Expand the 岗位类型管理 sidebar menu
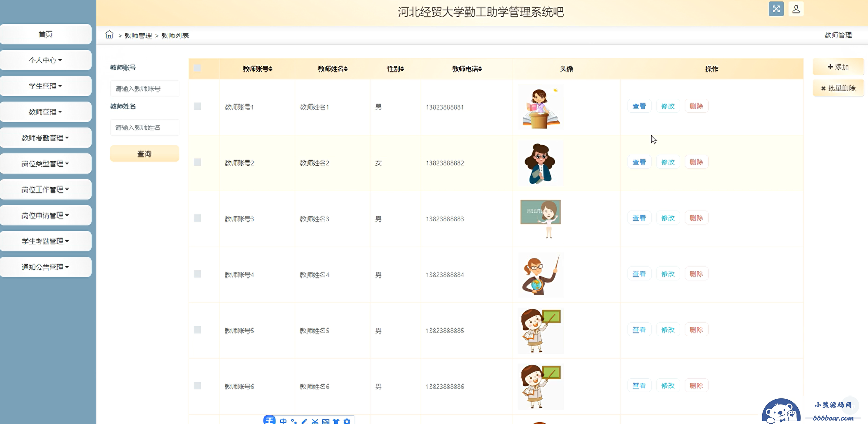 (46, 164)
